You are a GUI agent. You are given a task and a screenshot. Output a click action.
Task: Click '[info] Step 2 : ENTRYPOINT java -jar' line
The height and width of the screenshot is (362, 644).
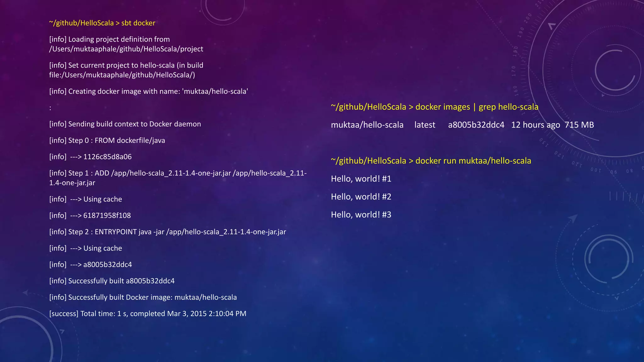[168, 232]
